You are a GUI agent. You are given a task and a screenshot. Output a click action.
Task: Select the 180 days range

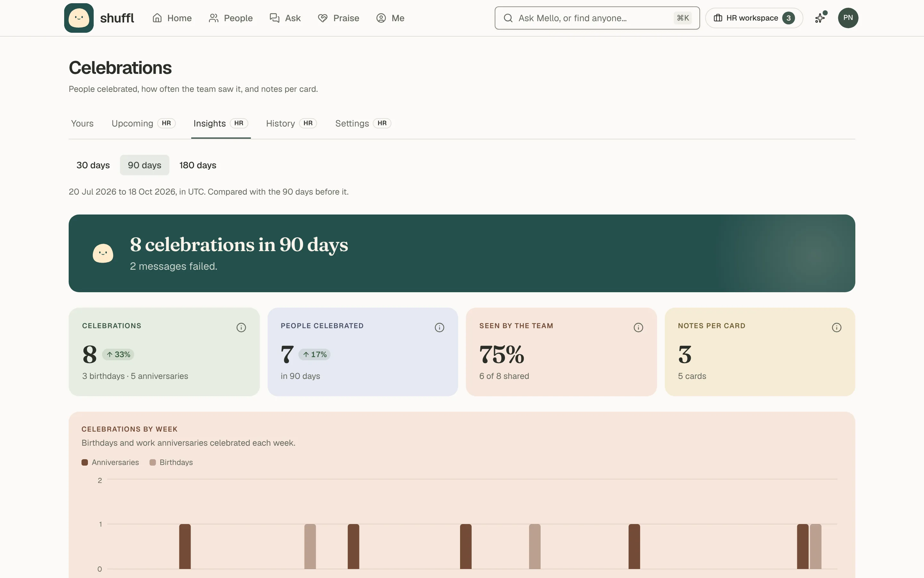198,165
